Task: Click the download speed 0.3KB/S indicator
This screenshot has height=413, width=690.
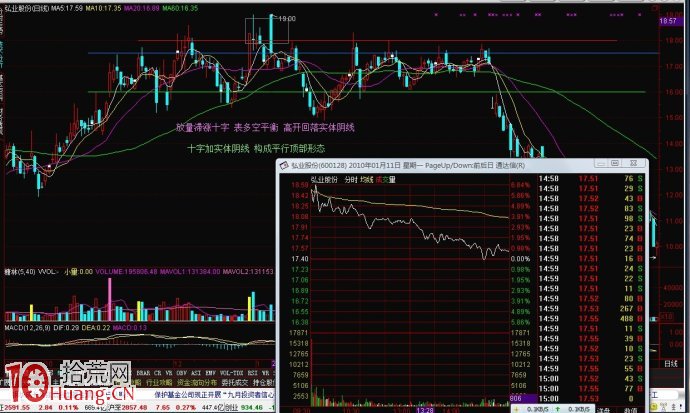Action: point(536,409)
